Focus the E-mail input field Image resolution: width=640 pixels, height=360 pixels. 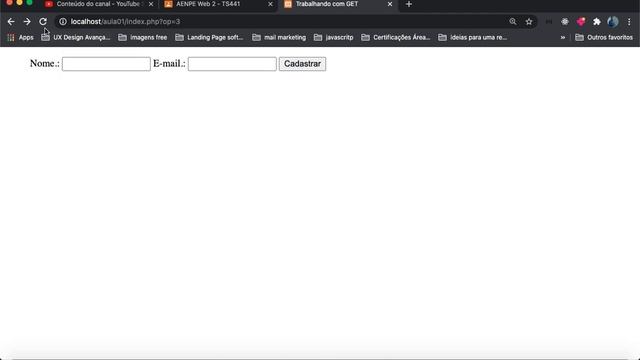(x=232, y=64)
